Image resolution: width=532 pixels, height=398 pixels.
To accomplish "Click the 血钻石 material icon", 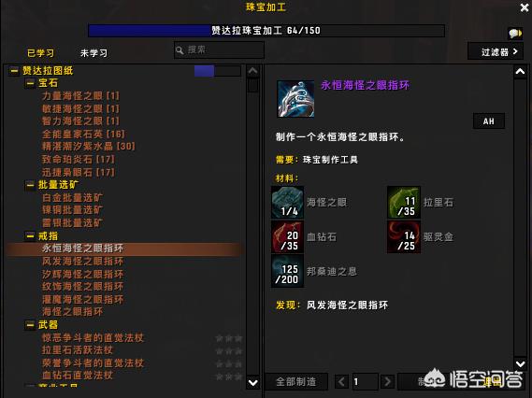I will point(287,236).
